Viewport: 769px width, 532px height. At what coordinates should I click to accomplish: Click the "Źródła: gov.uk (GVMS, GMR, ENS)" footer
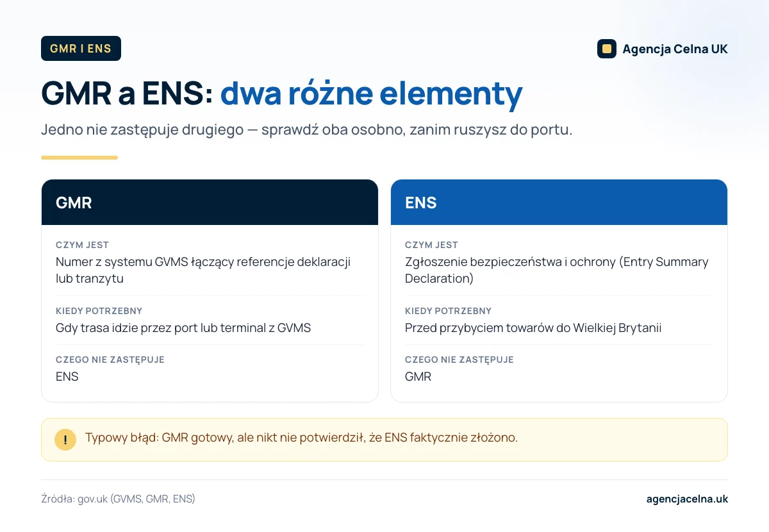coord(118,499)
